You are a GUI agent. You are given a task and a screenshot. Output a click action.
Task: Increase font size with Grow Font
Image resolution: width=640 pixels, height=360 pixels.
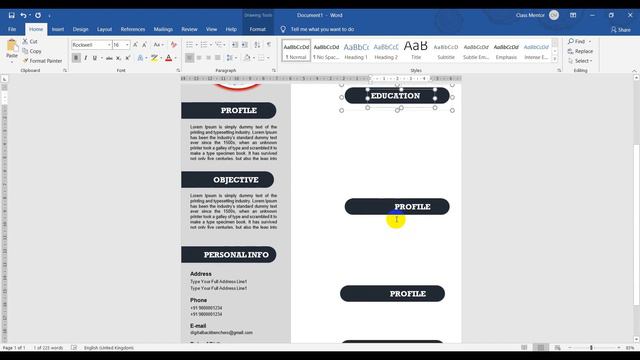(135, 44)
